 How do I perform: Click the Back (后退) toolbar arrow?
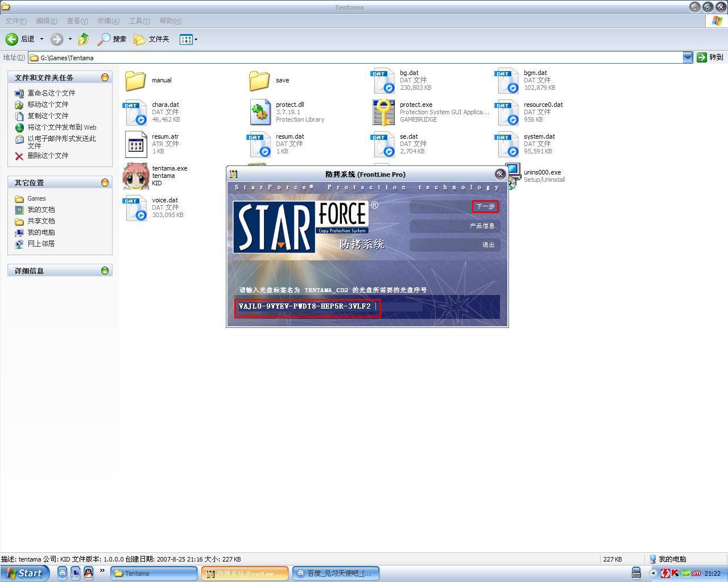point(20,39)
